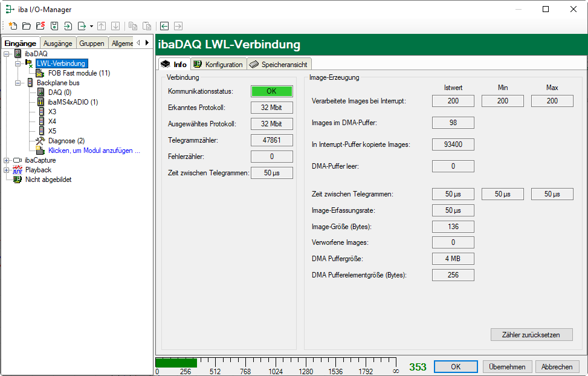Switch to the Ausgänge tab
Viewport: 588px width, 376px height.
[x=58, y=43]
